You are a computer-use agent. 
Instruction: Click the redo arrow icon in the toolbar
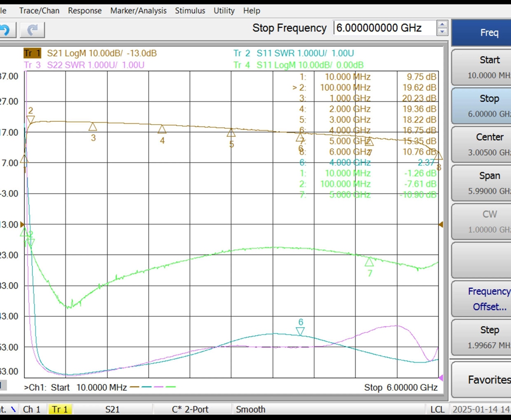(33, 30)
